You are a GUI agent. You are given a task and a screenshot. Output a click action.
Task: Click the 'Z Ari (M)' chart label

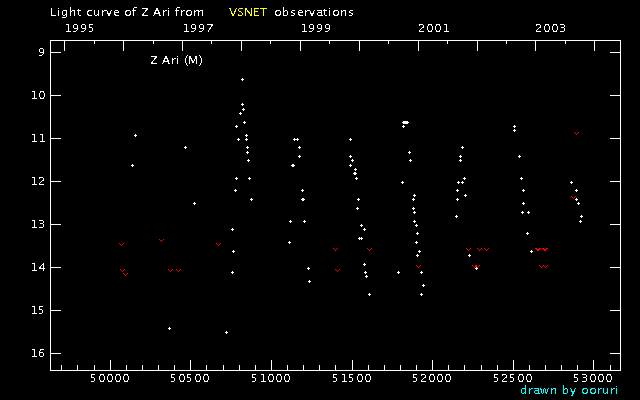pyautogui.click(x=177, y=61)
